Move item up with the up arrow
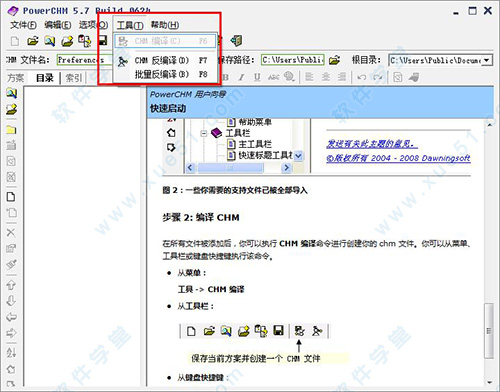 click(11, 285)
